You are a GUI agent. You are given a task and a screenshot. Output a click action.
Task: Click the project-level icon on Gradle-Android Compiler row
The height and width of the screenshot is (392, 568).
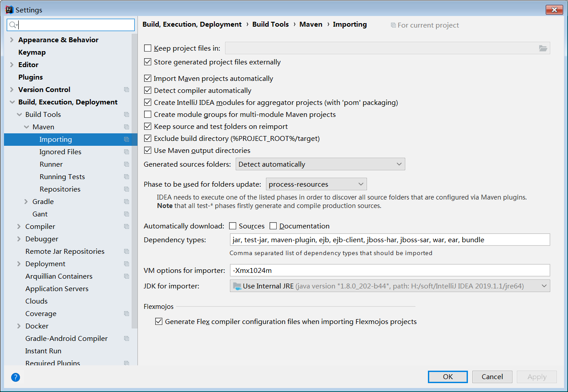127,339
